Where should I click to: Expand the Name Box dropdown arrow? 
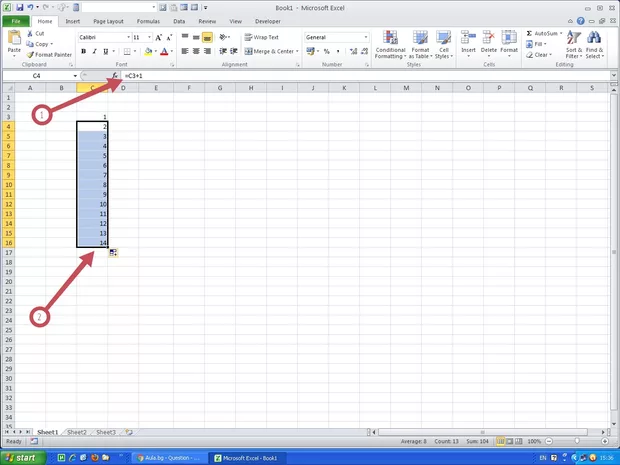click(x=74, y=76)
